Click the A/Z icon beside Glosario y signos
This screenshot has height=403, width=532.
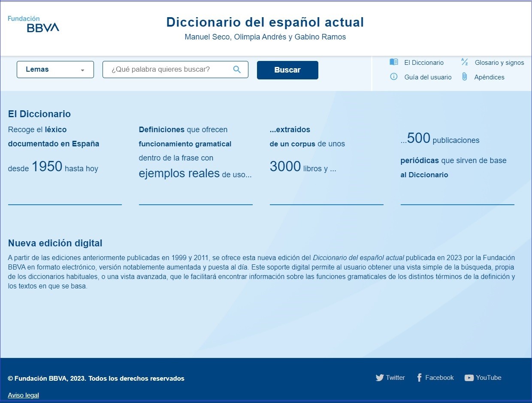464,62
